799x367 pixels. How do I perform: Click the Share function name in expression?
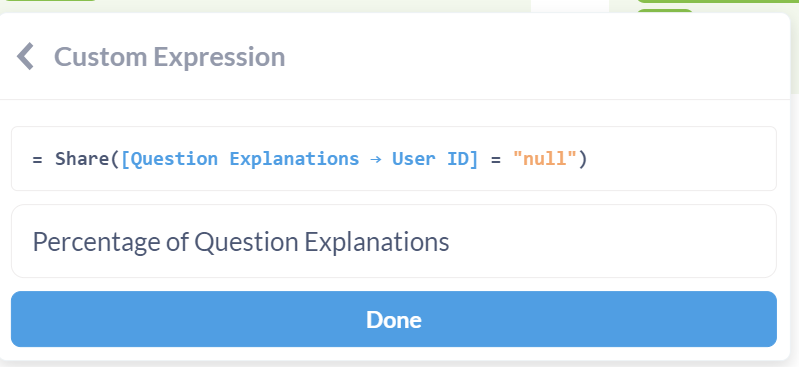(x=82, y=159)
